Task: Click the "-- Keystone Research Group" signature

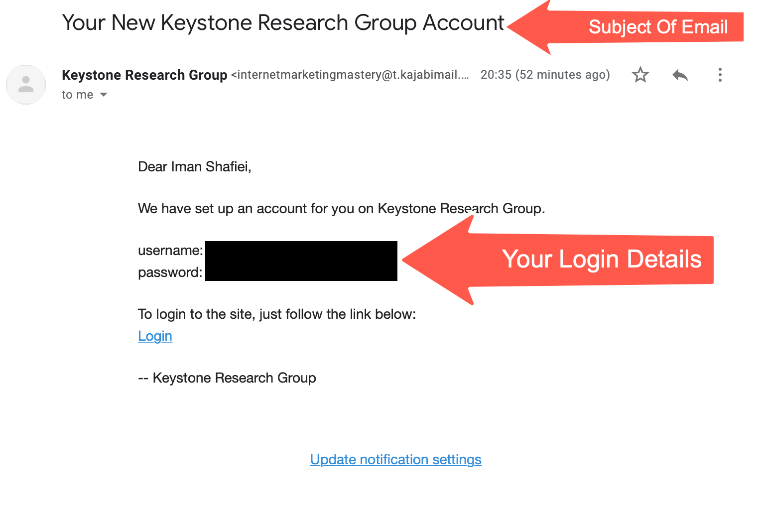Action: (227, 378)
